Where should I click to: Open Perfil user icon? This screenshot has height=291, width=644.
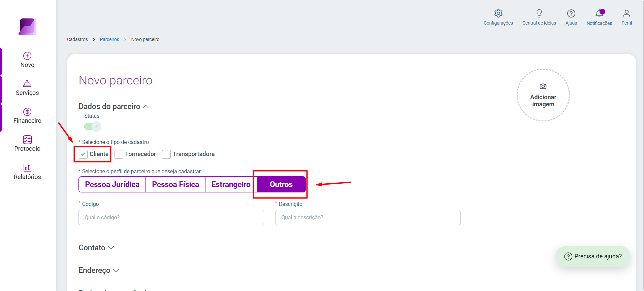pyautogui.click(x=626, y=13)
